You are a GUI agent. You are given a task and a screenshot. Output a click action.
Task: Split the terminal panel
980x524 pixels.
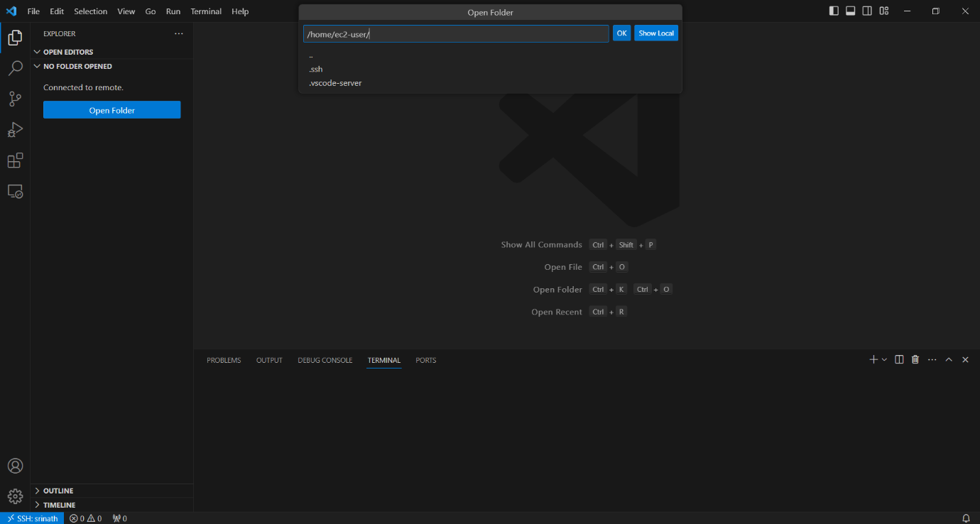coord(899,360)
